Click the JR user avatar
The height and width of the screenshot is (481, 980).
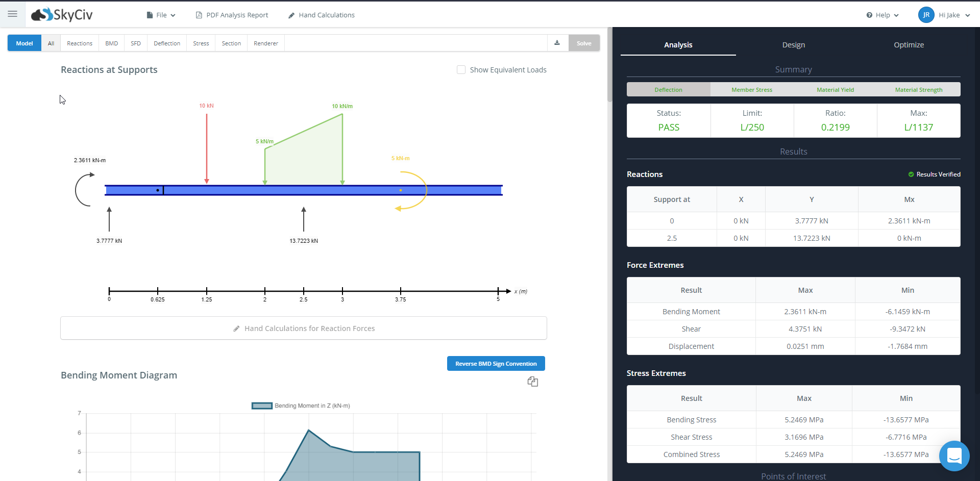click(926, 15)
